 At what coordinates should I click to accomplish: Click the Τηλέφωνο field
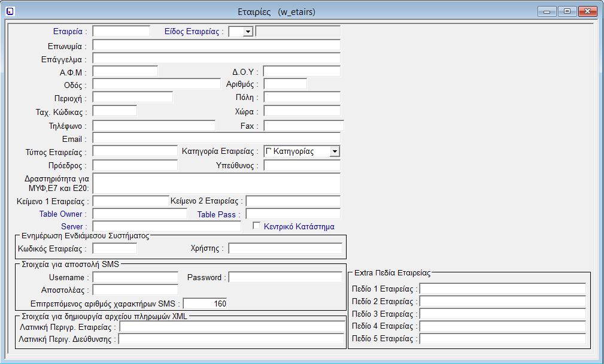(x=154, y=126)
